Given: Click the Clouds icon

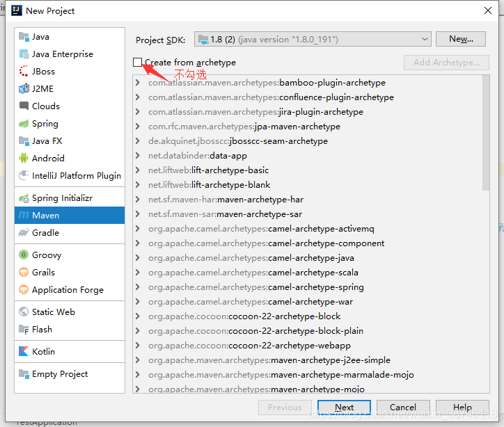Looking at the screenshot, I should coord(24,106).
